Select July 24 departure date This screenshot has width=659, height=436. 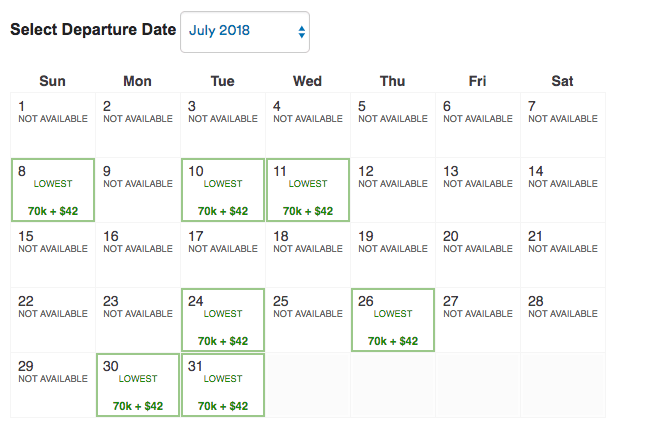coord(223,320)
